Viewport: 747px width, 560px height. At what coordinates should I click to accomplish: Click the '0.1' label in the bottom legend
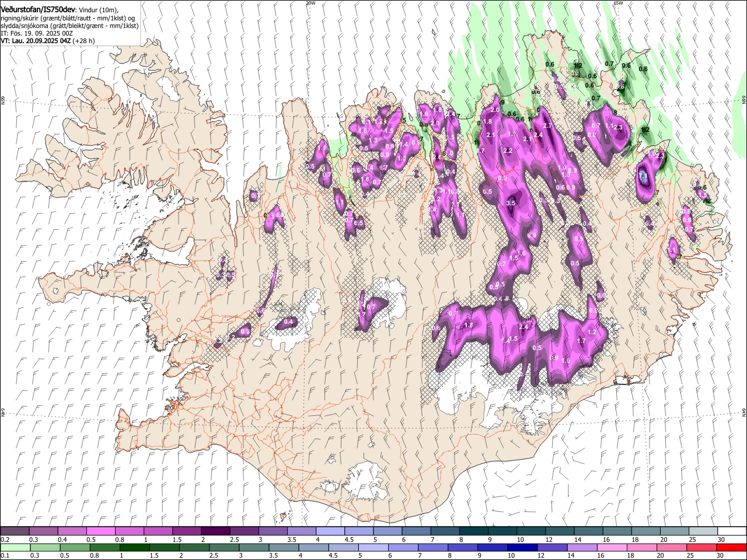[x=5, y=555]
